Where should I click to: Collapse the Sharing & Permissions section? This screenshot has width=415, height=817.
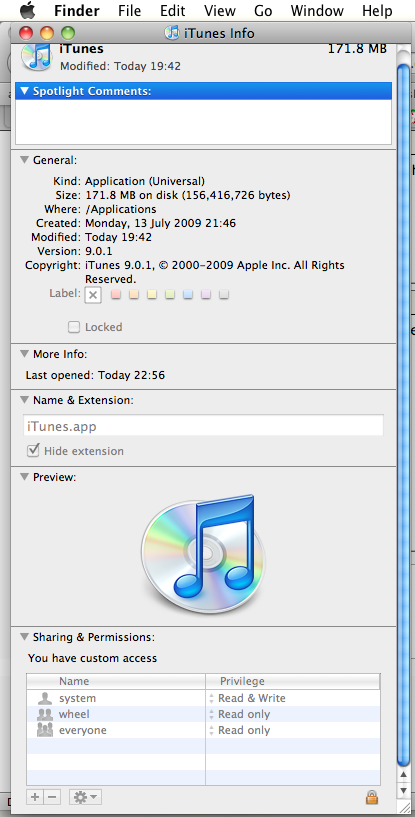(x=24, y=637)
